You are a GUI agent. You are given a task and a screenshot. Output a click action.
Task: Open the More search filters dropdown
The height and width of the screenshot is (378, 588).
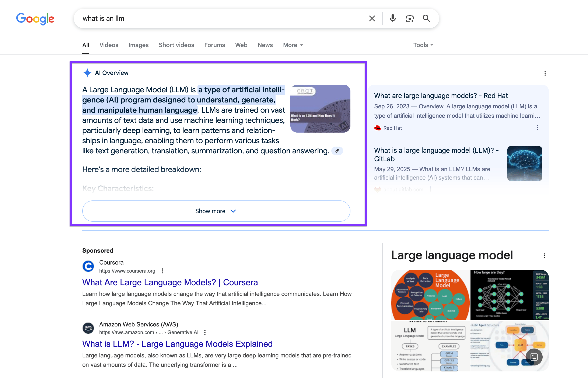[x=293, y=45]
